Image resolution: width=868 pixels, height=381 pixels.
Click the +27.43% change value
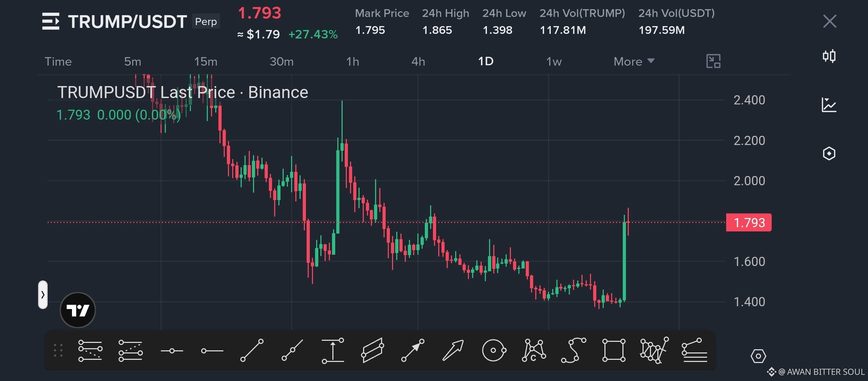[x=313, y=34]
